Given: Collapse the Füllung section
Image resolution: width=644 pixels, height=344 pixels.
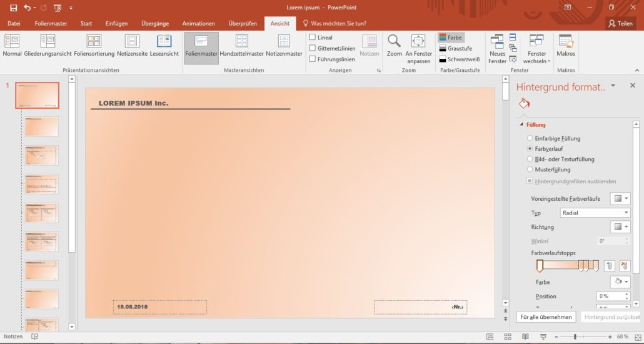Looking at the screenshot, I should click(x=521, y=124).
